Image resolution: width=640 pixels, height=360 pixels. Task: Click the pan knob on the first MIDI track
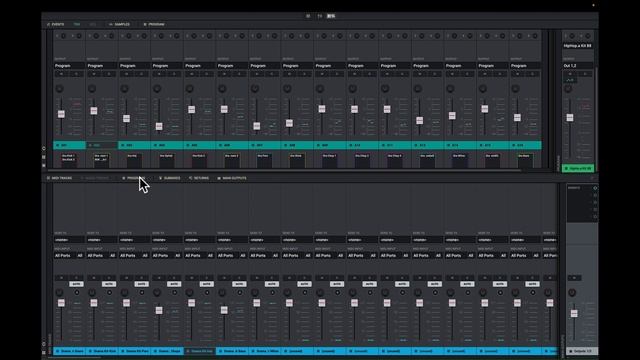tap(60, 293)
